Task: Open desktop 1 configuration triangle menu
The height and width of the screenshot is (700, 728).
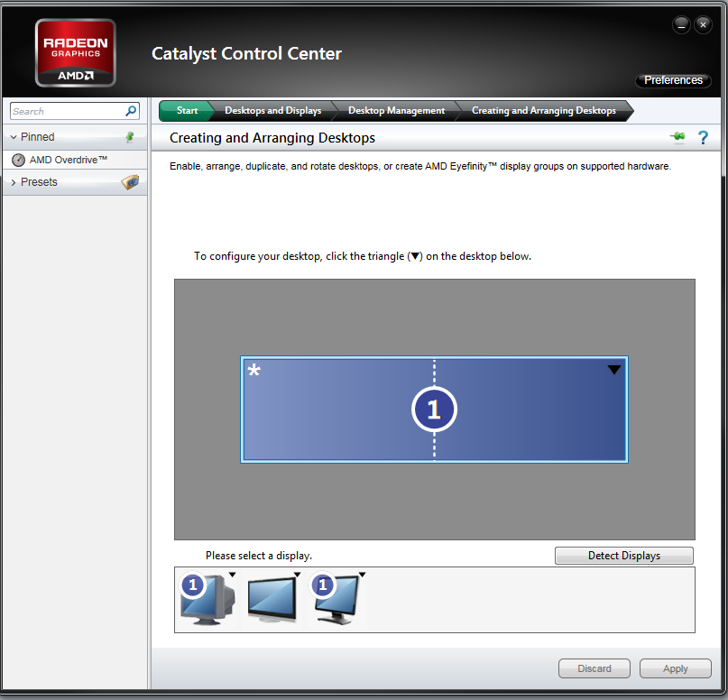Action: 613,370
